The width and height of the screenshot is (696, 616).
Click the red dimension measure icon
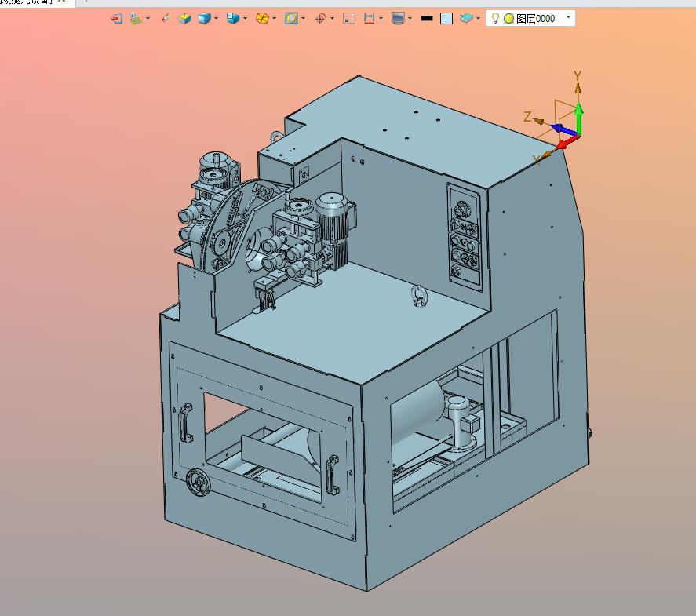[369, 19]
